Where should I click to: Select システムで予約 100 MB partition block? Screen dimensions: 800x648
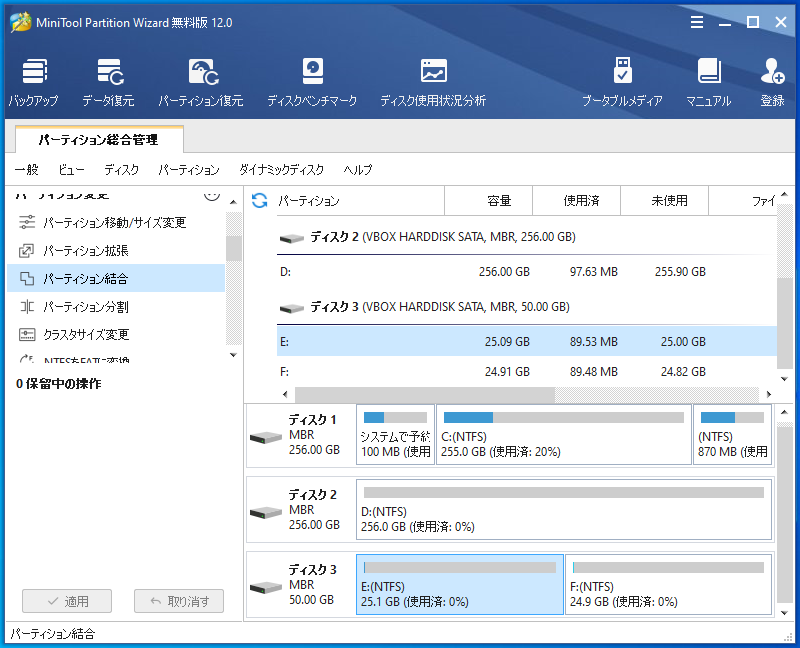click(395, 435)
